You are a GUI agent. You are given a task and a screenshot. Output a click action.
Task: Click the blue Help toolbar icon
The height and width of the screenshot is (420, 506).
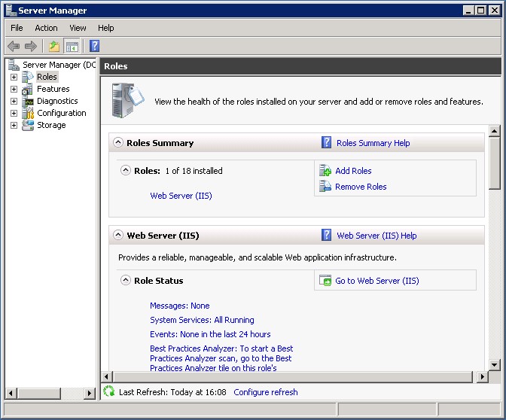click(94, 47)
